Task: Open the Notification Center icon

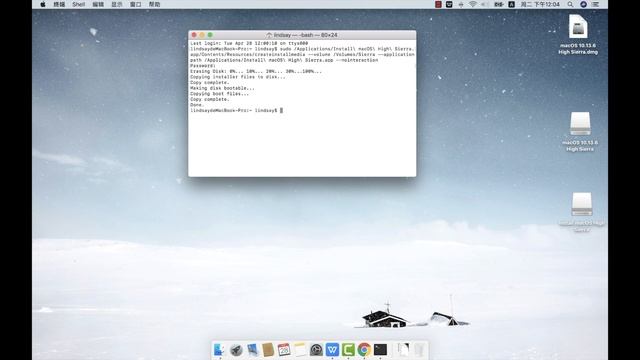Action: (596, 4)
